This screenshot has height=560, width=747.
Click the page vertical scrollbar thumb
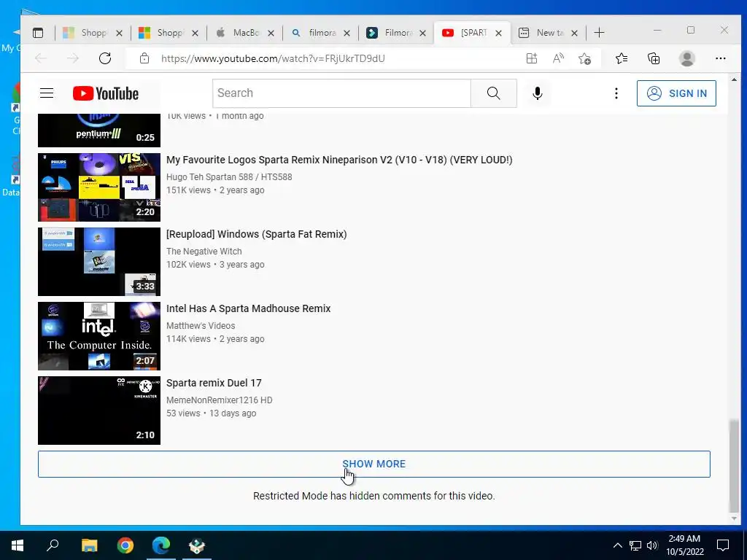pyautogui.click(x=734, y=466)
